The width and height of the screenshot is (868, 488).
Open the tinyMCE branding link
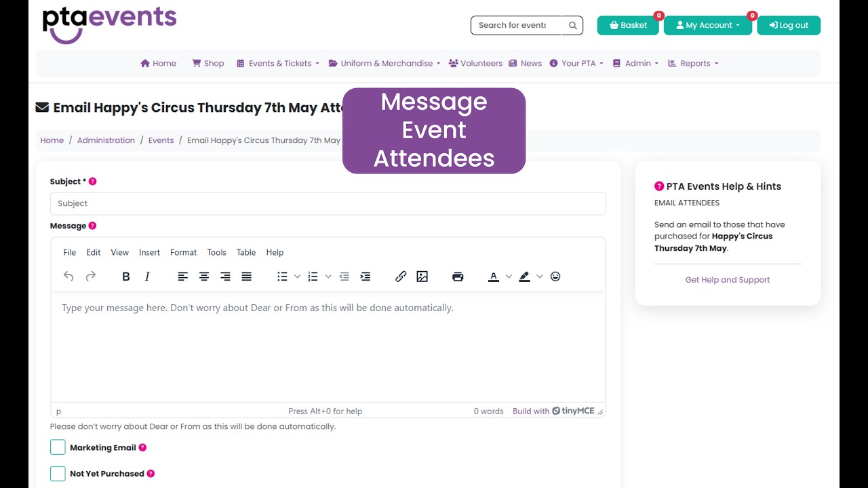pos(553,411)
